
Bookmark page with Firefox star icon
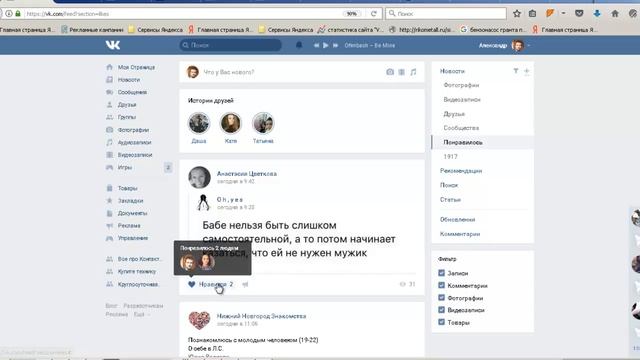pos(517,13)
